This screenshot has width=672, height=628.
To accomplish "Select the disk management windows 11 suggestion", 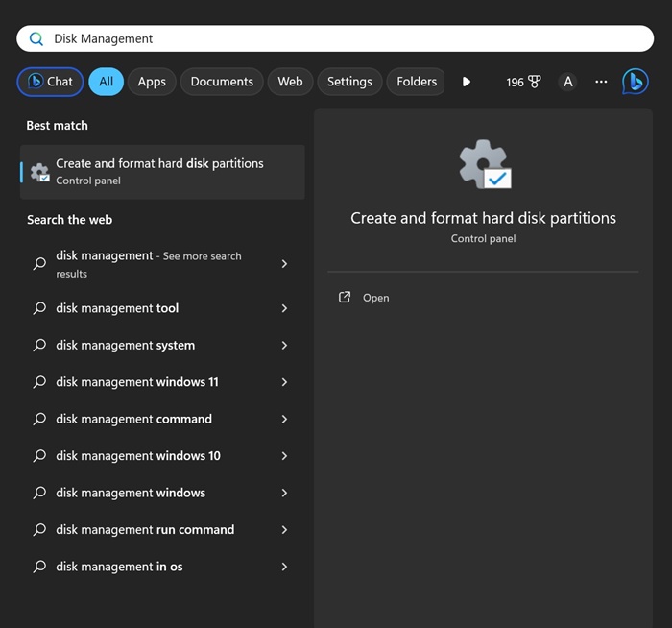I will [162, 382].
